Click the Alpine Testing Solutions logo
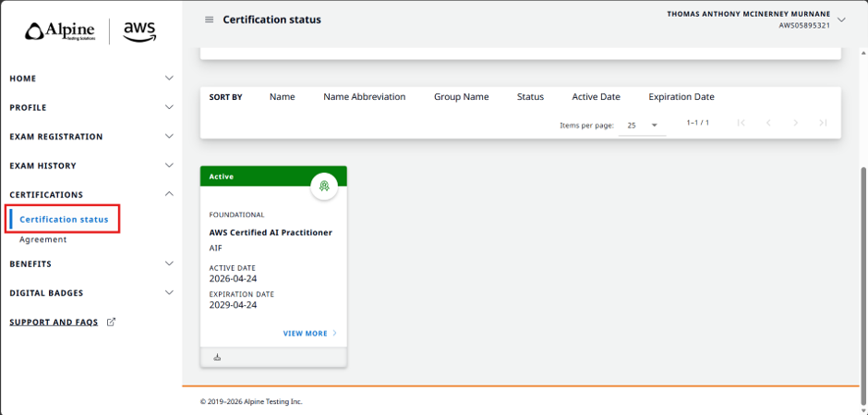The image size is (868, 415). coord(60,31)
